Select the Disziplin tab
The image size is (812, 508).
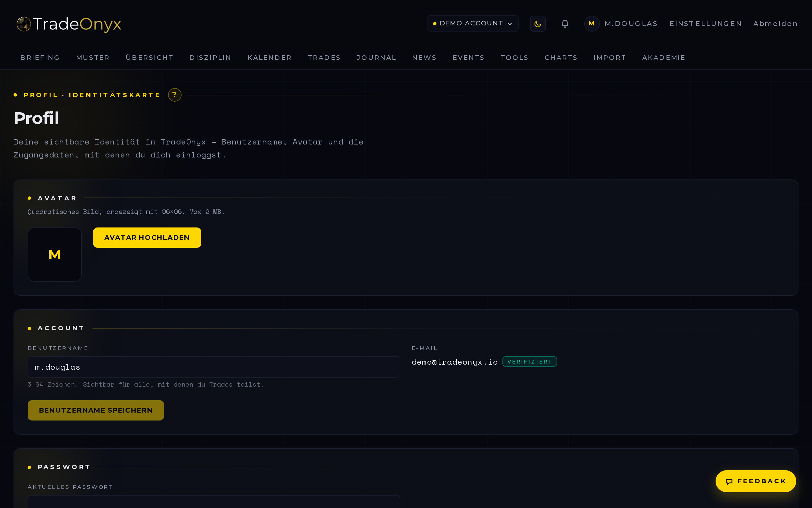[210, 58]
